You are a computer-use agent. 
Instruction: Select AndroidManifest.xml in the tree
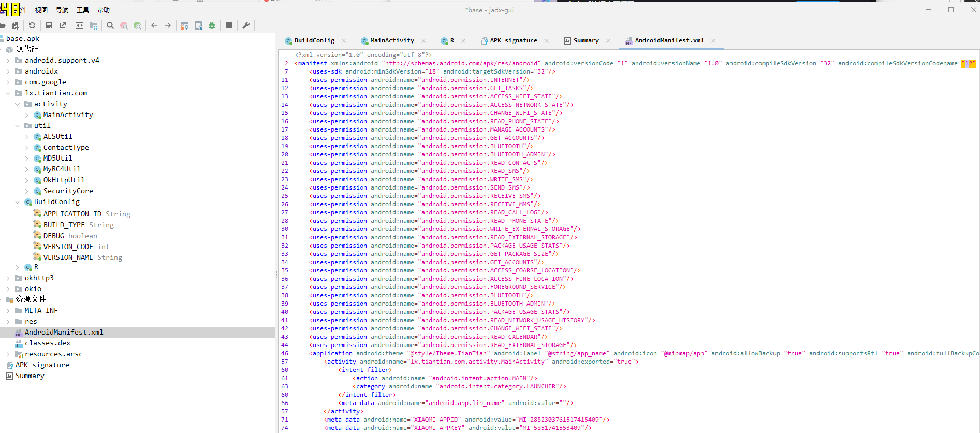[64, 333]
